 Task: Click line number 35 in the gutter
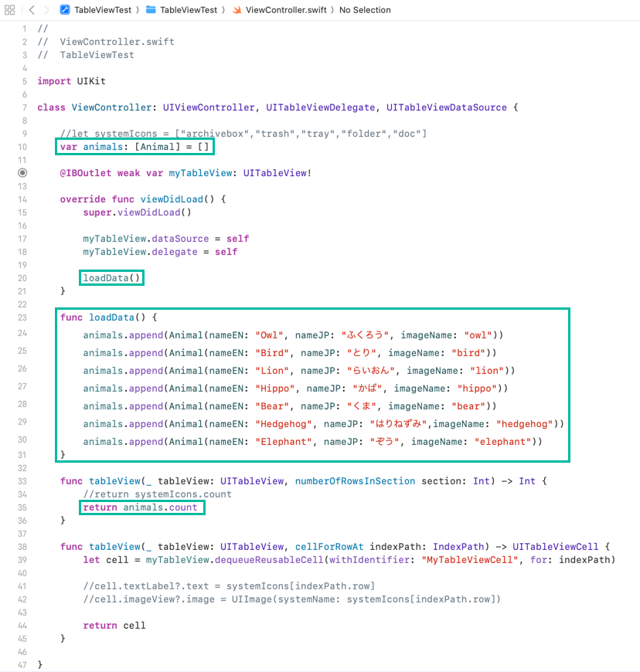22,507
